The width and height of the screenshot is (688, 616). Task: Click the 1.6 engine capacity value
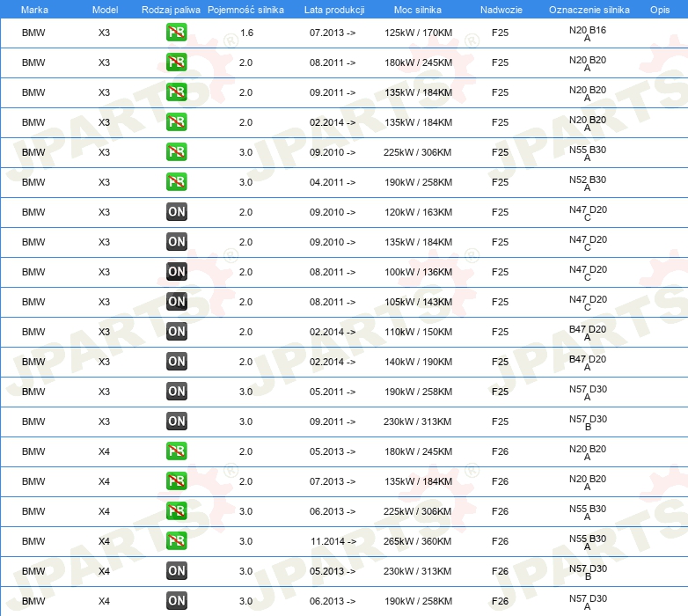point(246,33)
